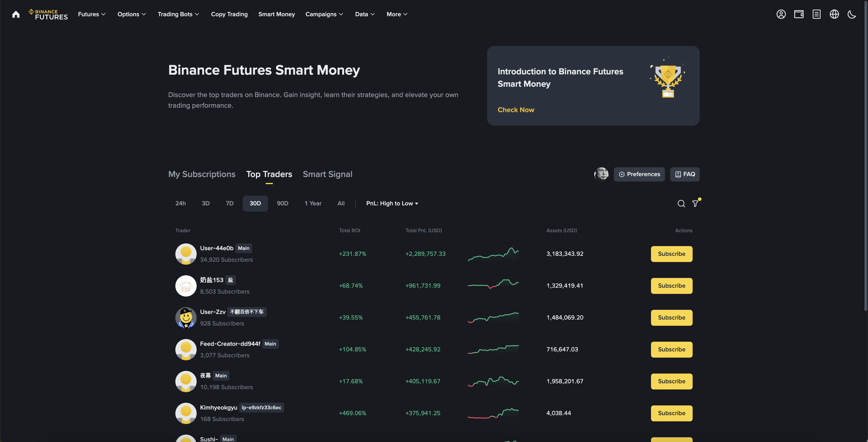Select the 1 Year time range
Viewport: 868px width, 442px height.
pyautogui.click(x=313, y=203)
